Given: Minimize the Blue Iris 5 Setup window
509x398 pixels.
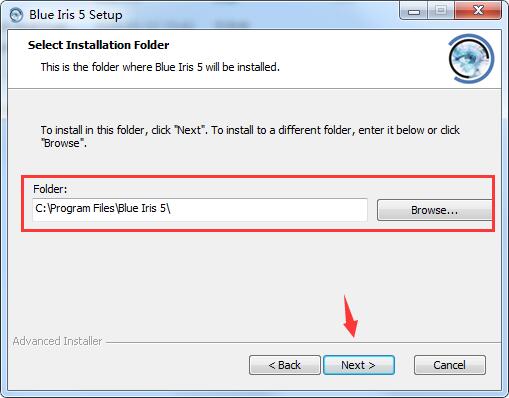Looking at the screenshot, I should (414, 12).
